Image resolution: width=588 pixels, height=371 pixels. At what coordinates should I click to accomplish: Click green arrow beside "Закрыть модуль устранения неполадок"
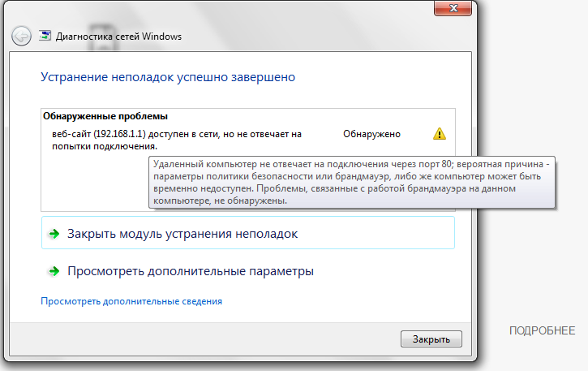tap(54, 234)
